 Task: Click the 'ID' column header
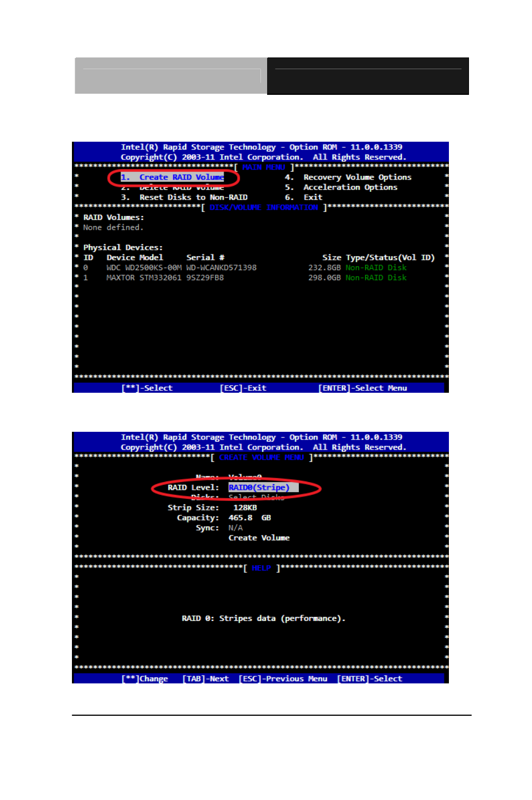point(88,258)
